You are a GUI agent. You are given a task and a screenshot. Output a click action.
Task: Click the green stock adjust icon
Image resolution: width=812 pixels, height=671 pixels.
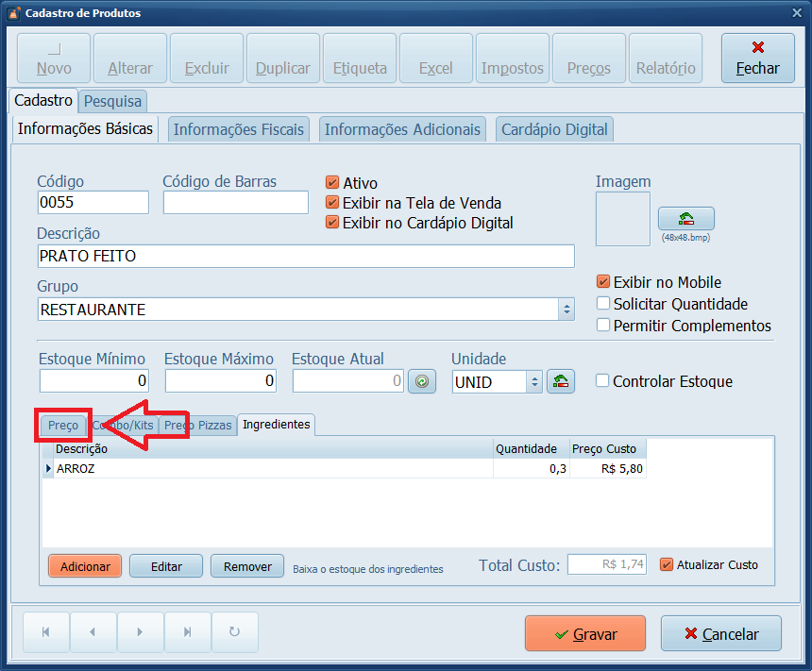pyautogui.click(x=422, y=381)
